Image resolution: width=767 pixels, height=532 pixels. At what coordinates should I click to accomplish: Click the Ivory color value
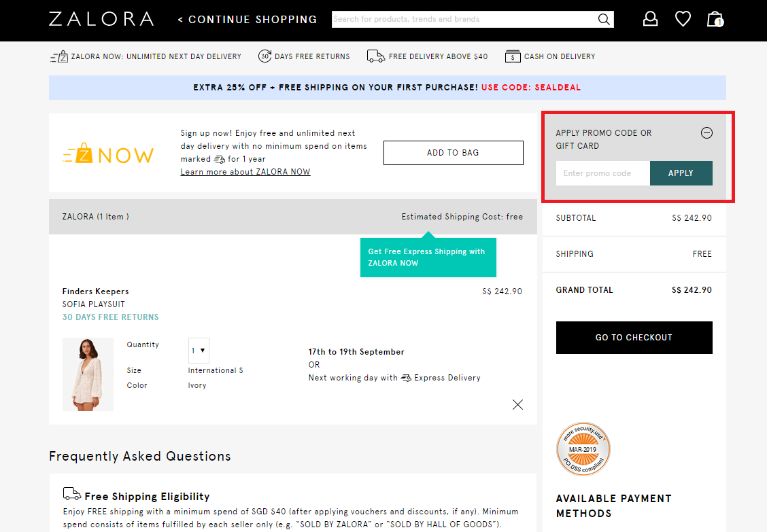click(197, 385)
